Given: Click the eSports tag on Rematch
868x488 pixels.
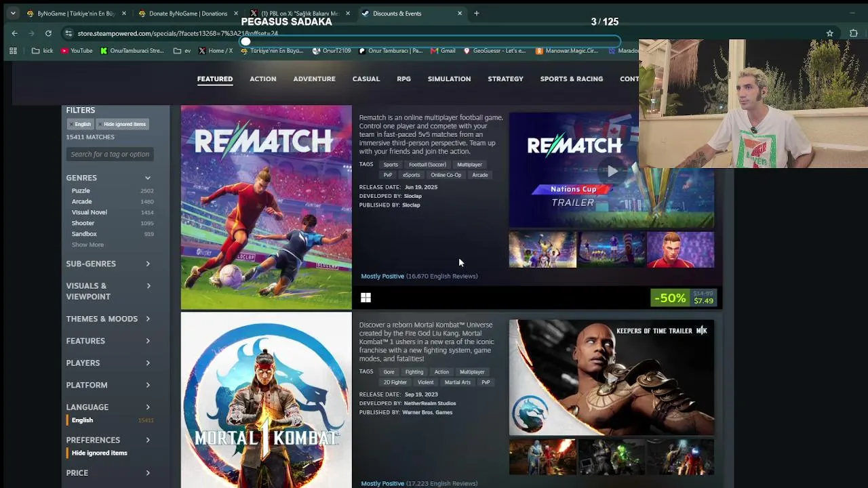Looking at the screenshot, I should click(412, 175).
